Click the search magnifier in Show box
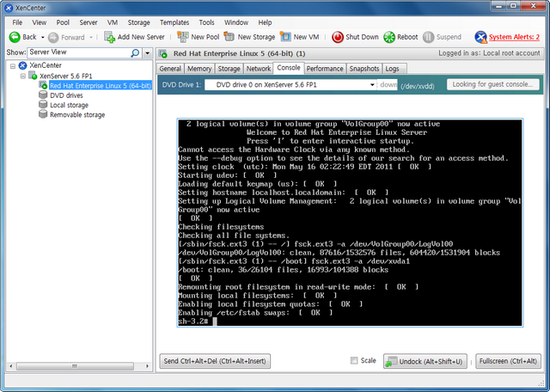The image size is (550, 392). [x=135, y=53]
